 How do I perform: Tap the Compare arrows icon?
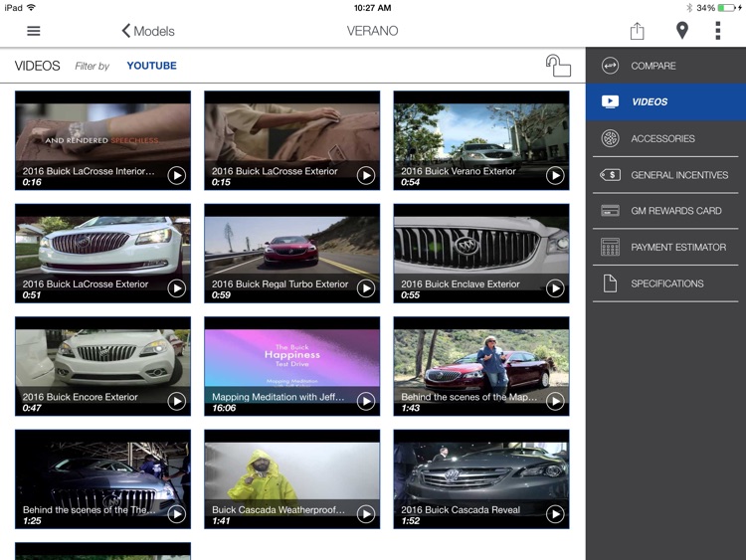(x=610, y=66)
